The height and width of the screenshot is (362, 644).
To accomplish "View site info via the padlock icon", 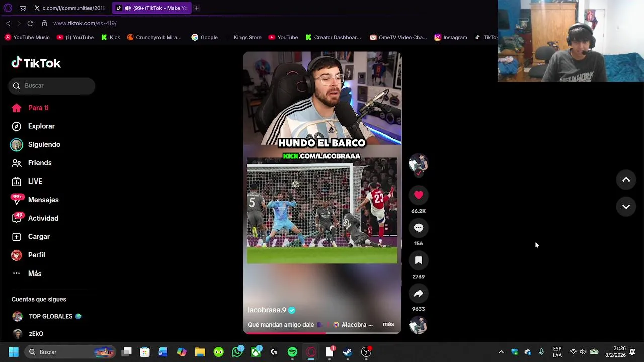I will pos(44,23).
